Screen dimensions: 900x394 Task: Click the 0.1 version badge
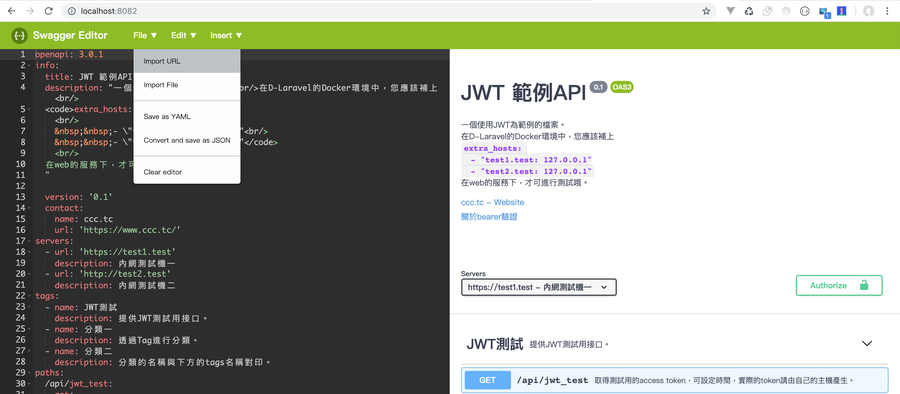click(598, 87)
